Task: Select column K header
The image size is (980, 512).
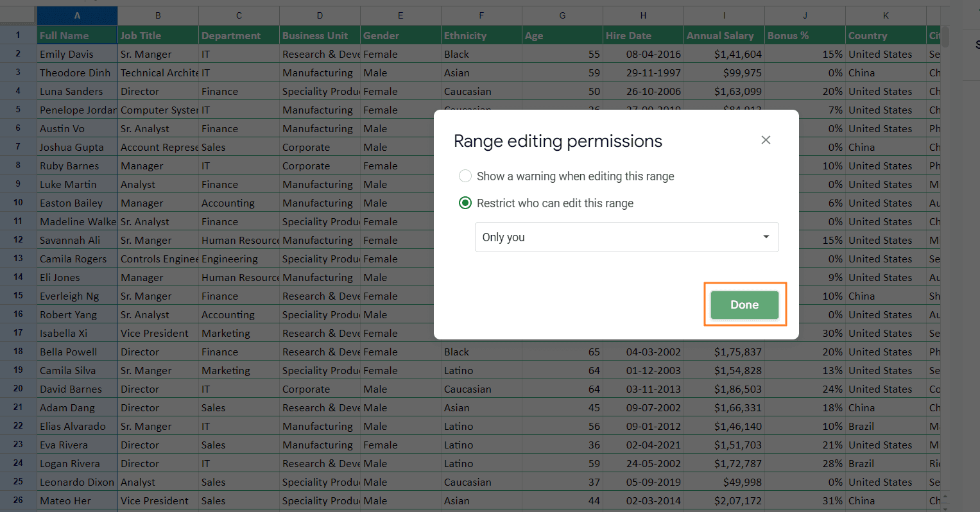Action: pyautogui.click(x=886, y=15)
